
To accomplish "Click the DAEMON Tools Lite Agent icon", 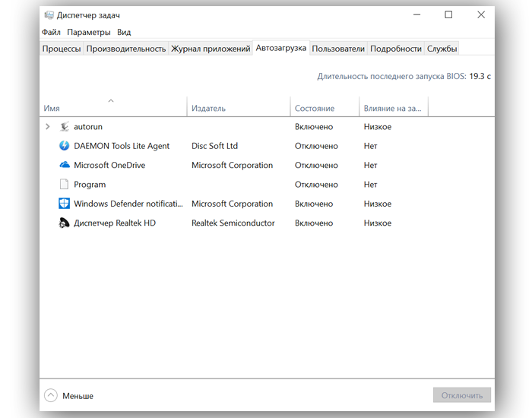I will point(65,146).
